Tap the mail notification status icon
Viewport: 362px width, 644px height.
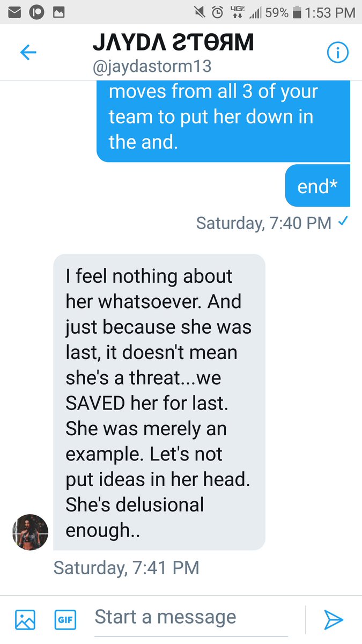[x=14, y=12]
